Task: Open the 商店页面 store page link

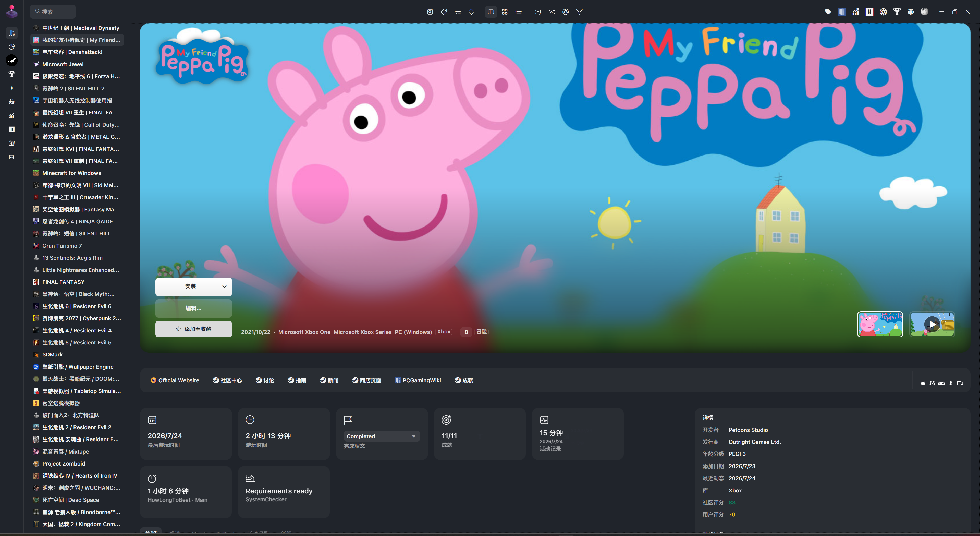Action: coord(367,380)
